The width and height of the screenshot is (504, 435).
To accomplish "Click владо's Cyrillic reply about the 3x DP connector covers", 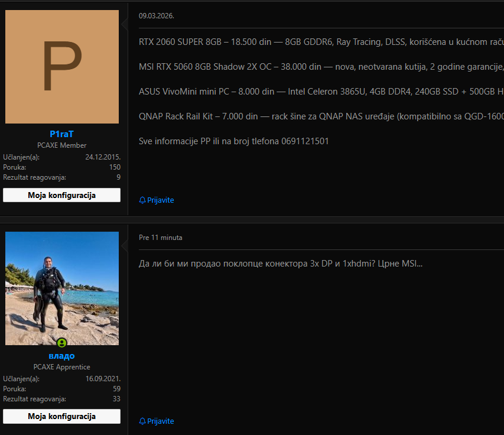I will (x=281, y=264).
